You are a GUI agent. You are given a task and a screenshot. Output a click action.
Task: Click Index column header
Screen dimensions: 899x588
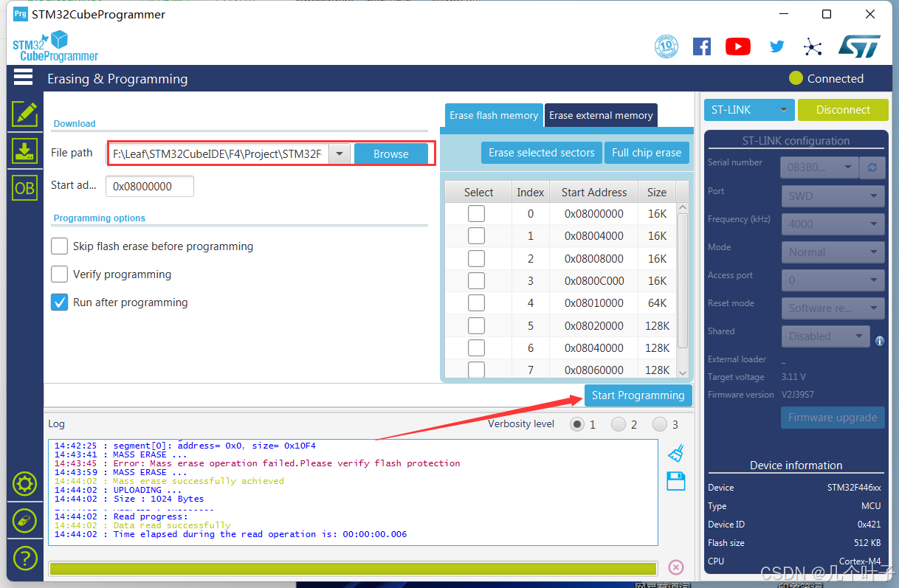(531, 192)
